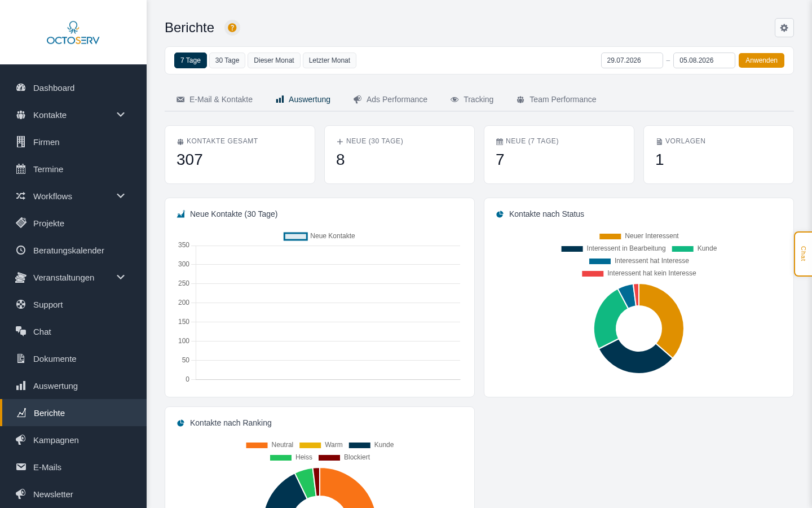
Task: Switch to E-Mail & Kontakte tab
Action: click(214, 99)
